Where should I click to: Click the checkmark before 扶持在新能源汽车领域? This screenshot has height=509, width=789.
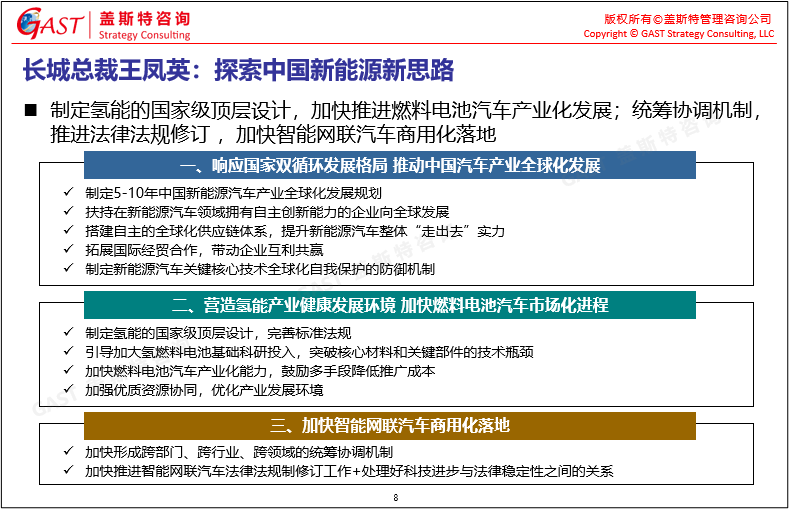pos(68,212)
